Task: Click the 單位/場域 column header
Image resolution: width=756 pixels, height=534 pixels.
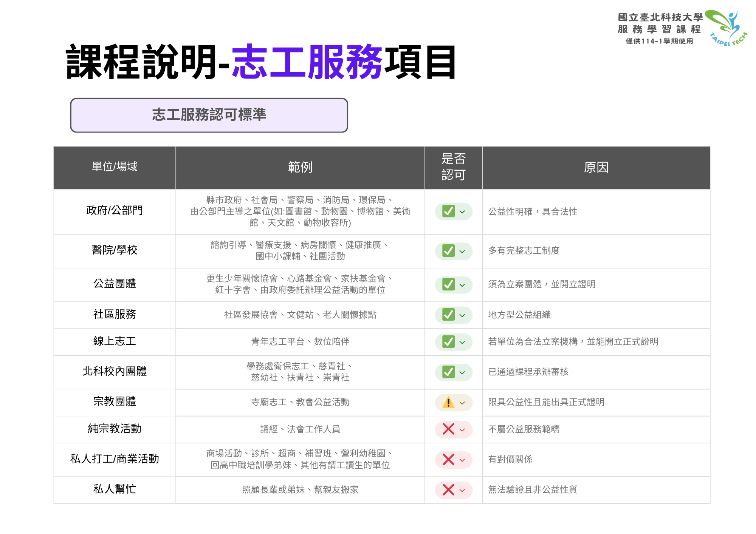Action: click(x=115, y=167)
